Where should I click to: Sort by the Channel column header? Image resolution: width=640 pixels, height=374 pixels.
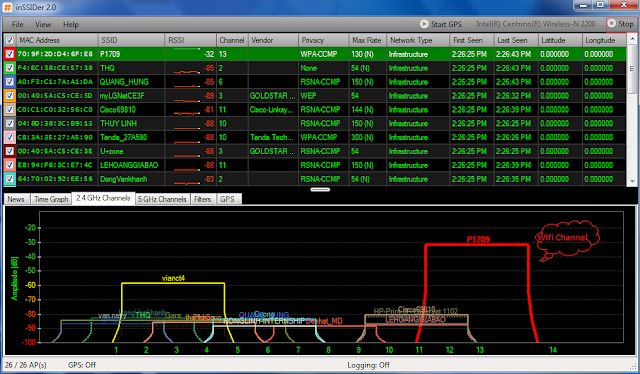(x=232, y=40)
